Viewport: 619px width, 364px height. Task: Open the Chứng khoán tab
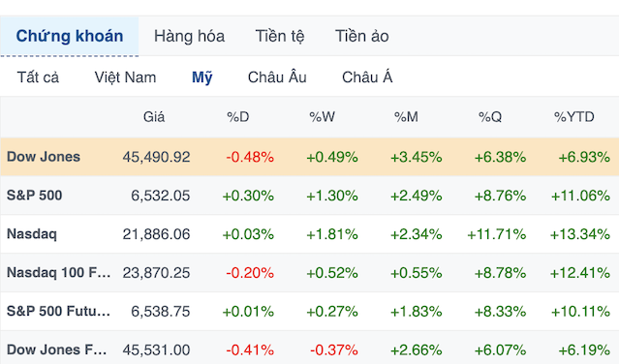point(70,36)
